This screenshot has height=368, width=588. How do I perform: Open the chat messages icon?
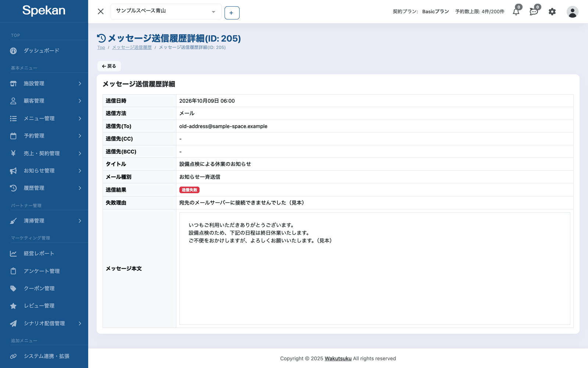(534, 12)
